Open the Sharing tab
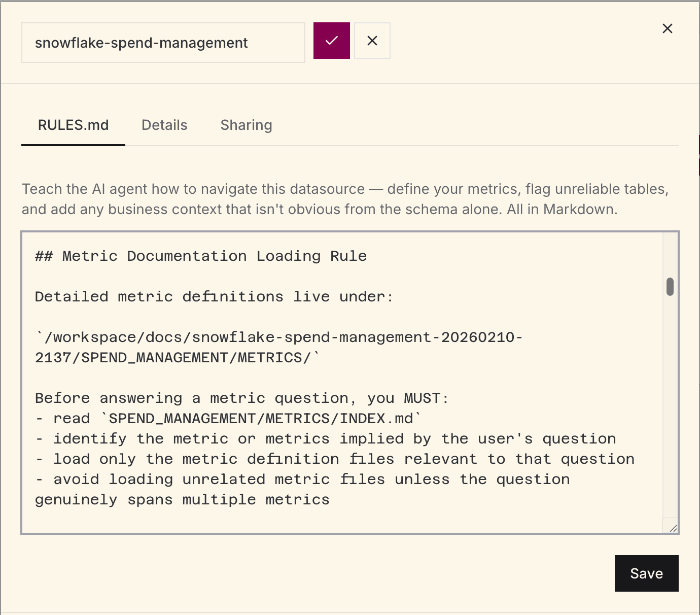This screenshot has height=615, width=700. pos(246,125)
